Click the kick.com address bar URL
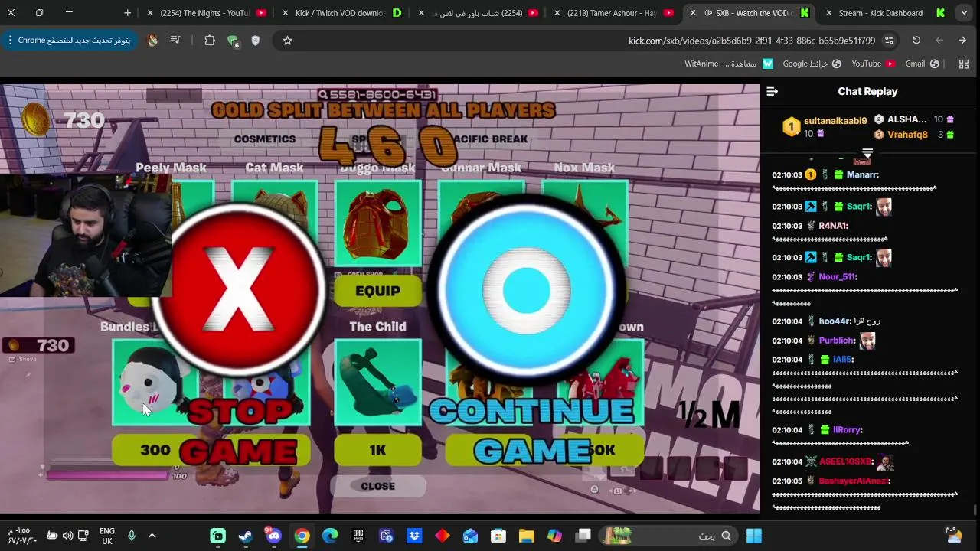The width and height of the screenshot is (980, 551). (752, 41)
